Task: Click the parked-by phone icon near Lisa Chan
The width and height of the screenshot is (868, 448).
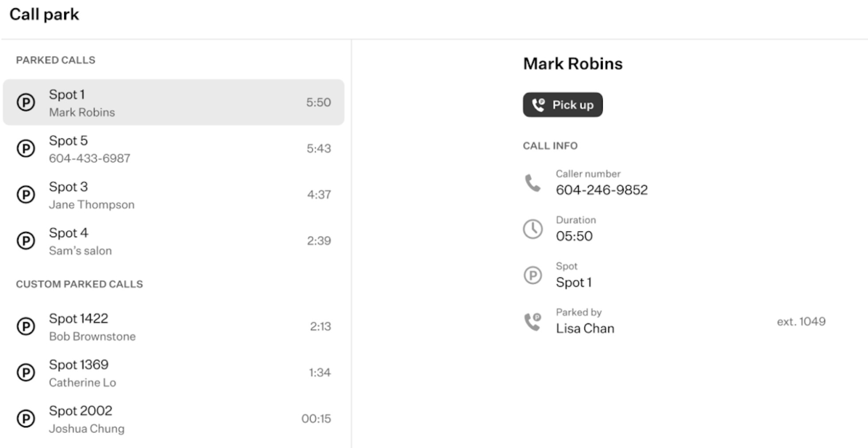Action: coord(533,321)
